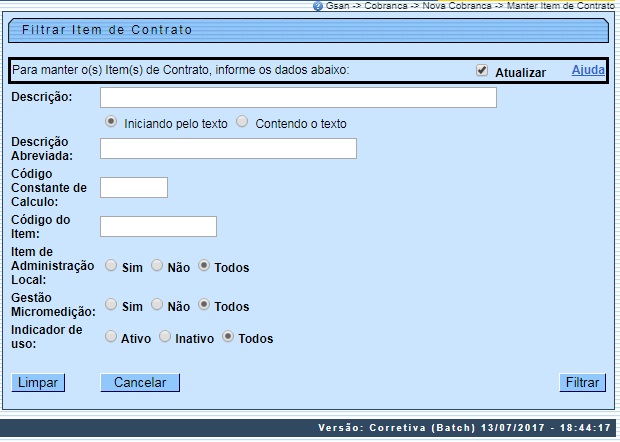
Task: Toggle the Atualizar checkbox
Action: [x=482, y=70]
